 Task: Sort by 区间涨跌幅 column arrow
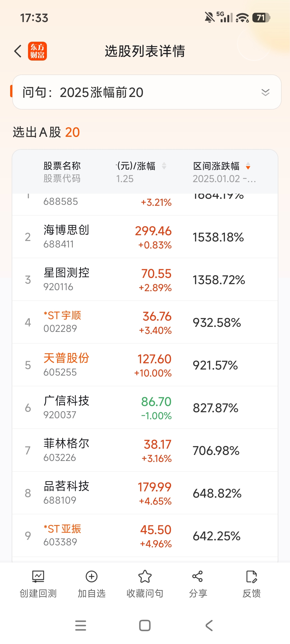(x=248, y=166)
